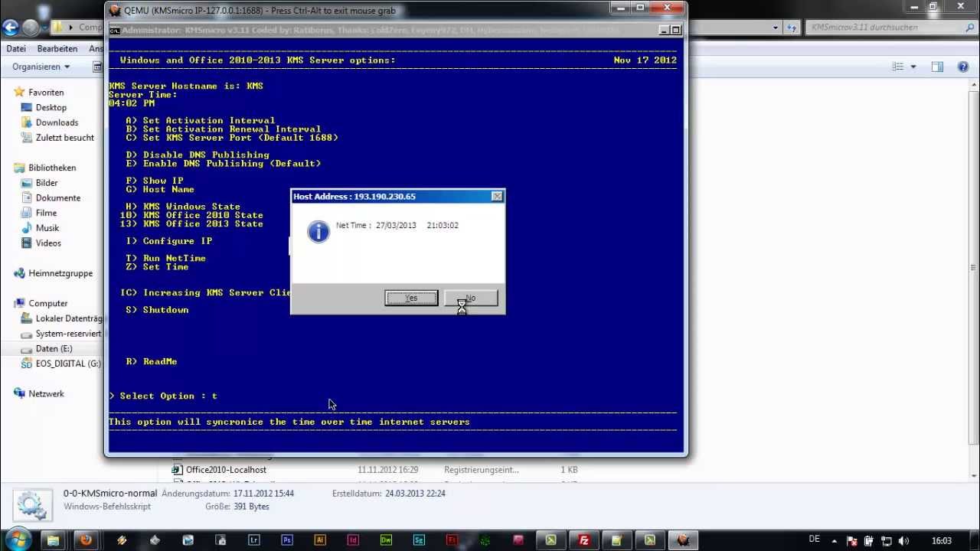This screenshot has height=551, width=980.
Task: Open Videos library
Action: pos(48,243)
